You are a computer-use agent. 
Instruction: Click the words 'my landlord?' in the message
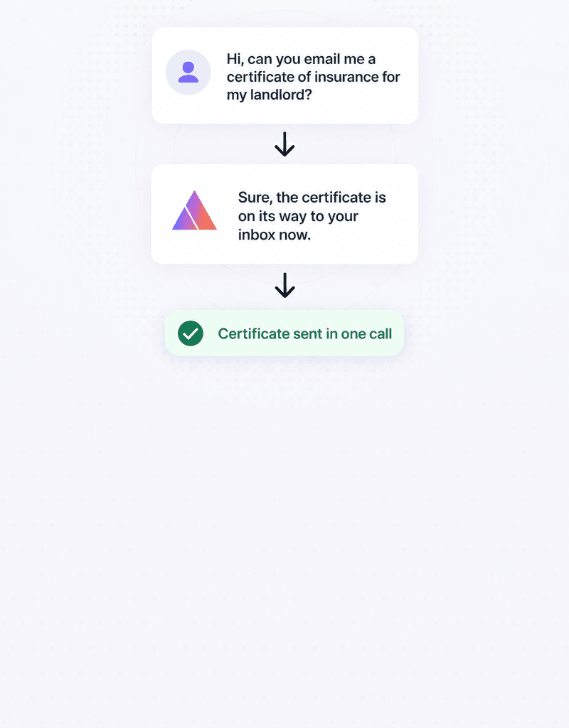(270, 95)
